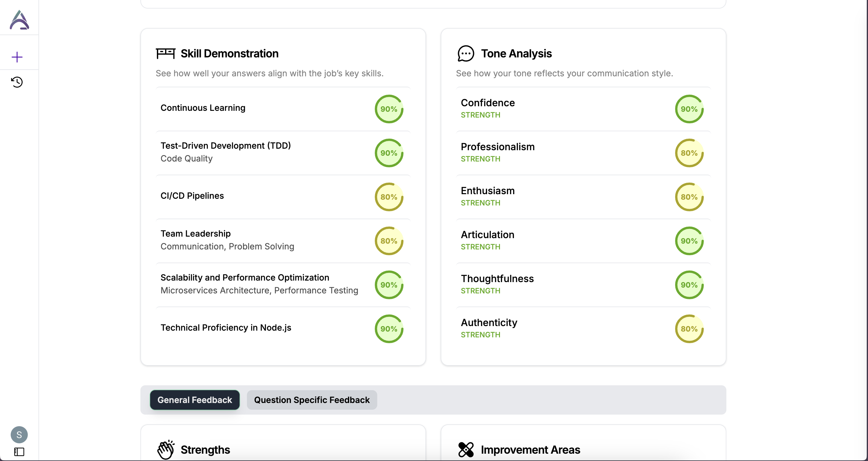Viewport: 868px width, 461px height.
Task: Click the CI/CD Pipelines 80% ring
Action: click(x=389, y=197)
